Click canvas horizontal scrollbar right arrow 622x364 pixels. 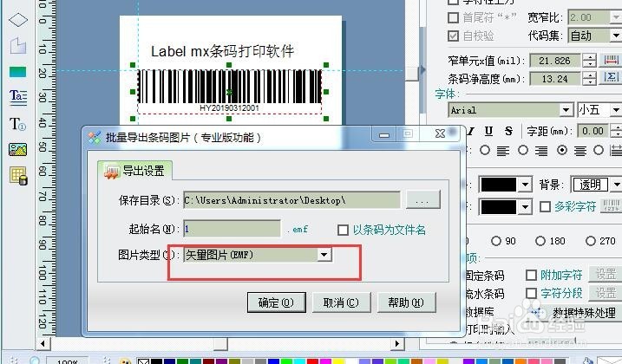[x=396, y=343]
